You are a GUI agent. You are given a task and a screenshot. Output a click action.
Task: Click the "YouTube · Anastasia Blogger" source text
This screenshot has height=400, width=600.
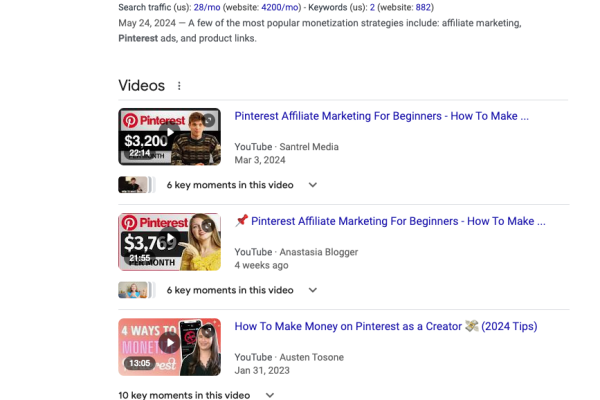(x=296, y=252)
